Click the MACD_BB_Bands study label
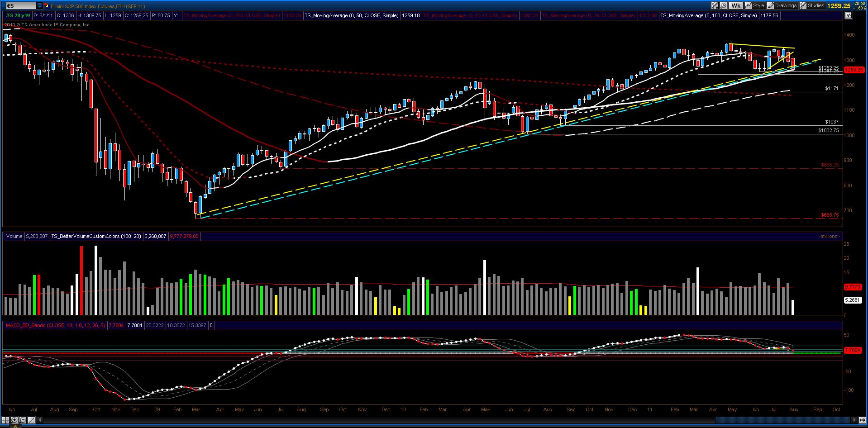The image size is (868, 428). [56, 325]
